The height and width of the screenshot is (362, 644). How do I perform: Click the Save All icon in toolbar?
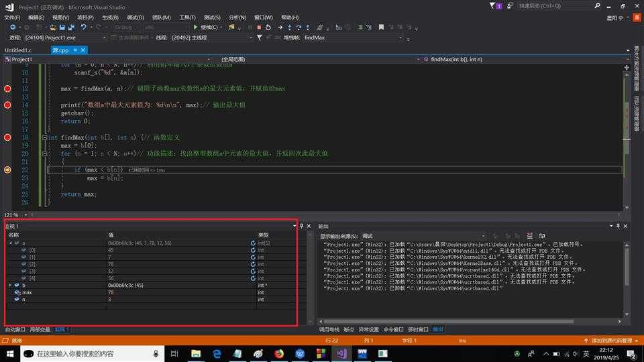coord(71,27)
